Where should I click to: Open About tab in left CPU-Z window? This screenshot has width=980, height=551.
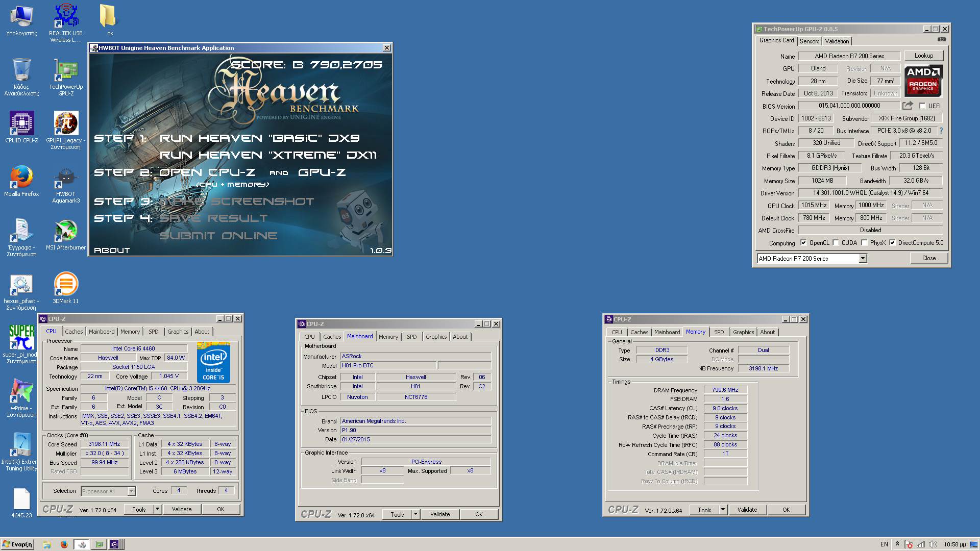202,332
